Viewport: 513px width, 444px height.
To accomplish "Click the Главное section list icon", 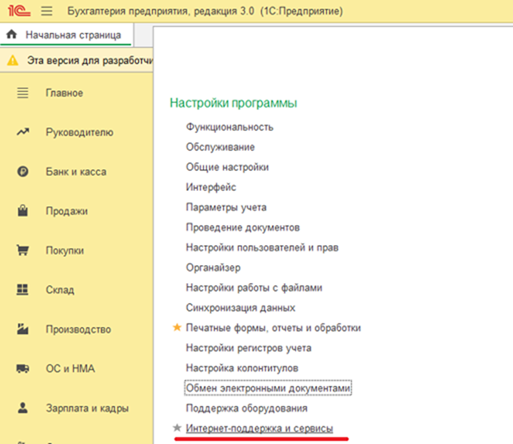I will (23, 93).
